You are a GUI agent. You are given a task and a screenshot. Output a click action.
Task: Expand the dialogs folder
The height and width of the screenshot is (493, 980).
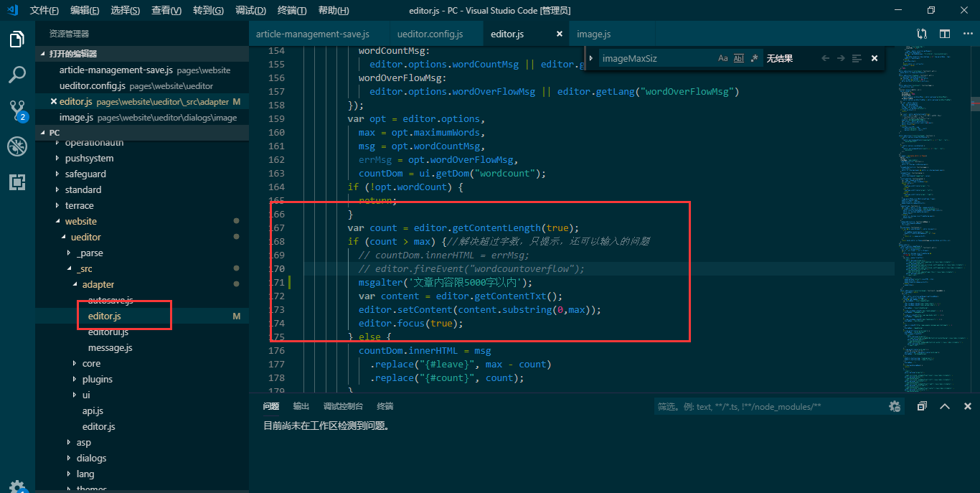(70, 458)
